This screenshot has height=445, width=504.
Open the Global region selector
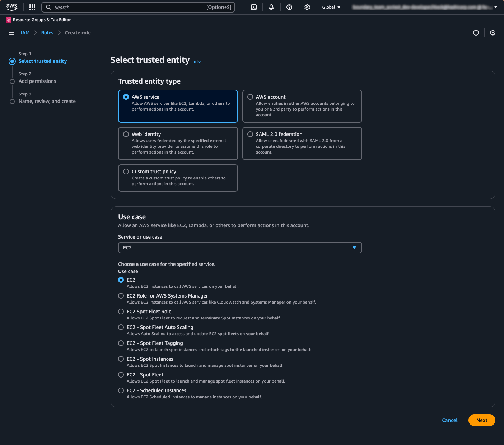click(x=331, y=7)
